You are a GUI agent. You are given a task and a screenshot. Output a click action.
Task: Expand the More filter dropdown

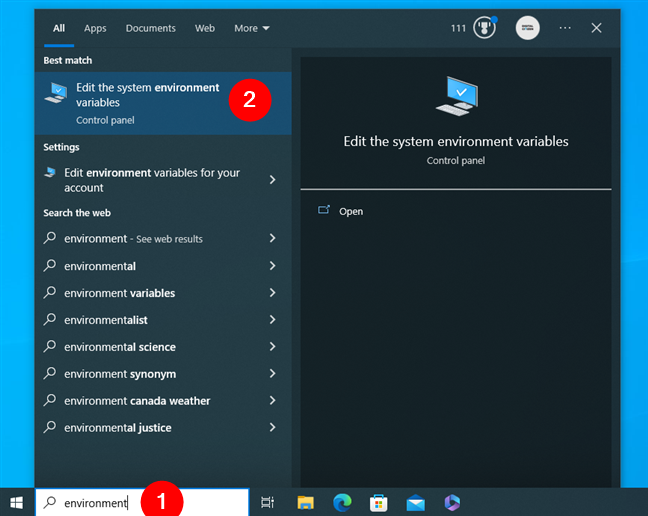pyautogui.click(x=251, y=28)
